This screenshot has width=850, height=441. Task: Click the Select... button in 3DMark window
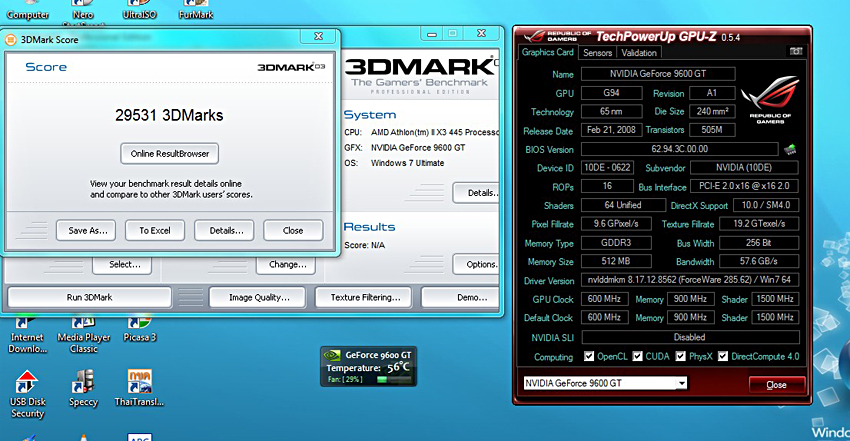124,264
